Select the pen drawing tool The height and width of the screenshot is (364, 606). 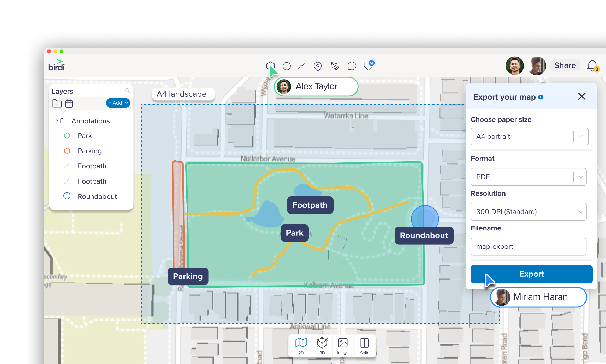pos(335,66)
